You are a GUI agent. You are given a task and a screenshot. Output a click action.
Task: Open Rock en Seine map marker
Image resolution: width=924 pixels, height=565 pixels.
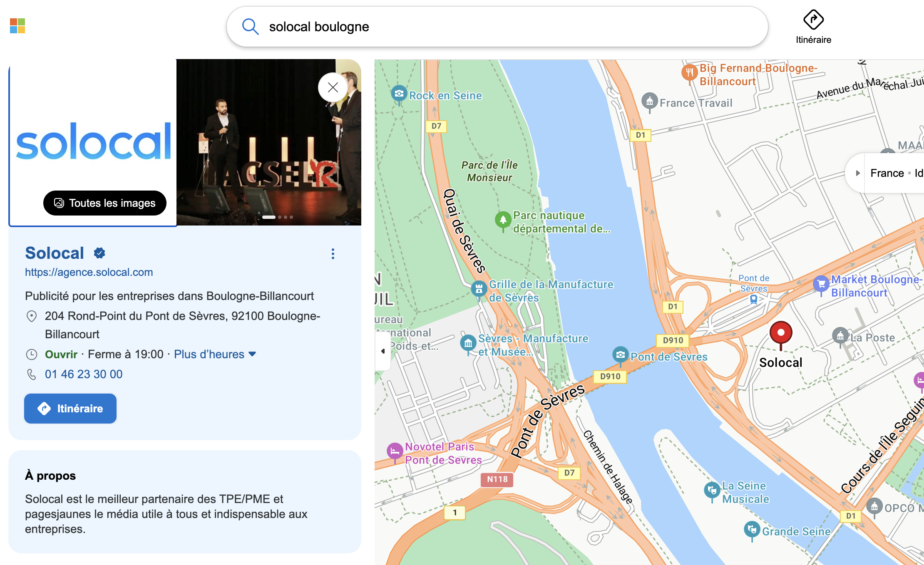399,95
